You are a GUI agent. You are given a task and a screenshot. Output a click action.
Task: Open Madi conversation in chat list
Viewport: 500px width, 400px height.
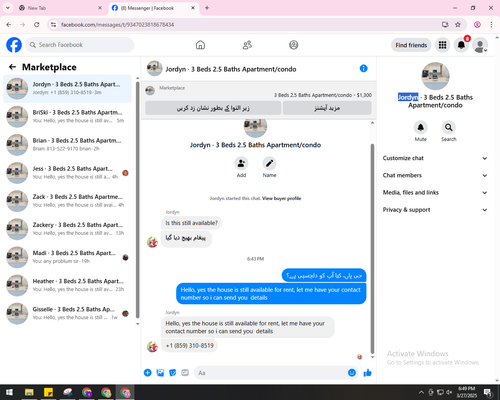[x=67, y=257]
